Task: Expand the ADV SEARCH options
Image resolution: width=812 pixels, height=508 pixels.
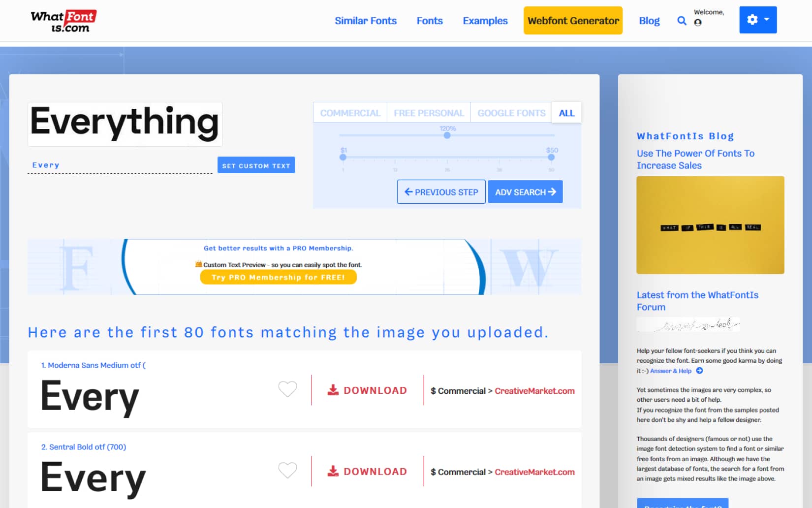Action: 525,192
